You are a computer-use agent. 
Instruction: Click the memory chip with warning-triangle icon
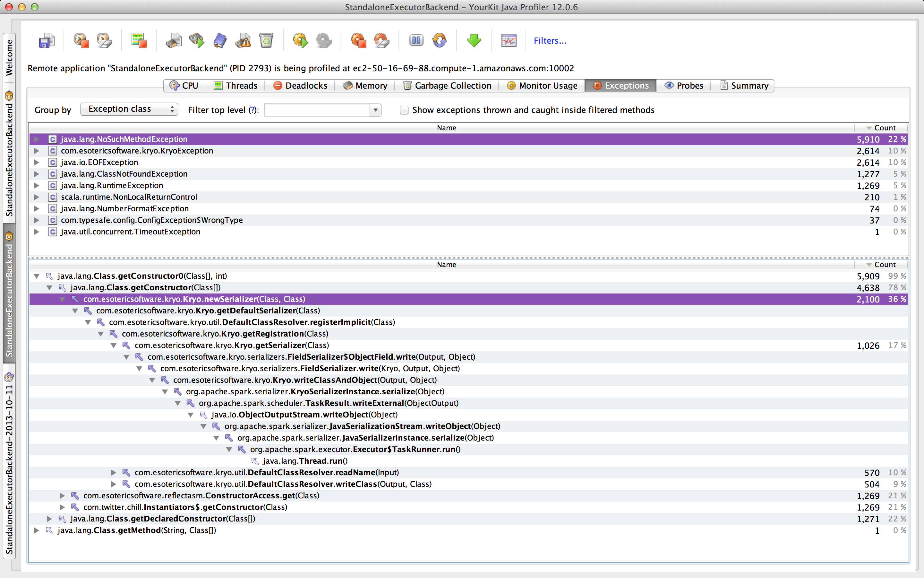(x=243, y=40)
